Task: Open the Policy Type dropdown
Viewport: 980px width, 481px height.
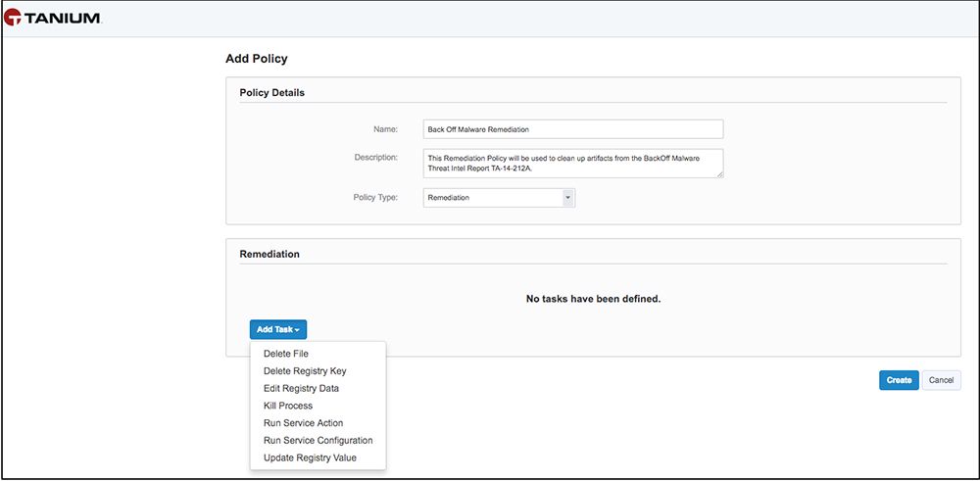Action: (499, 198)
